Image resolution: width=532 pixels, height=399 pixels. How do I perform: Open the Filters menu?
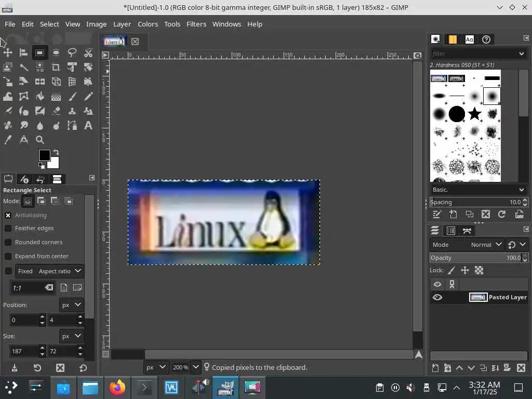196,24
